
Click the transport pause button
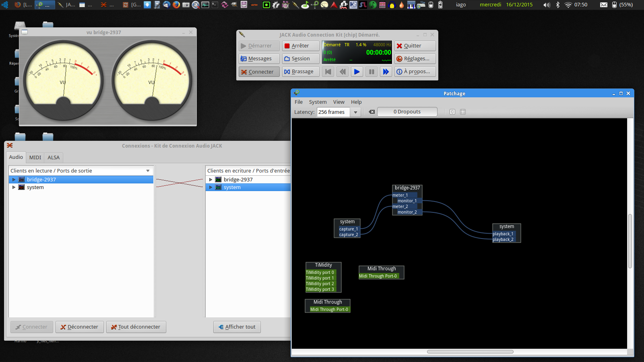(372, 72)
